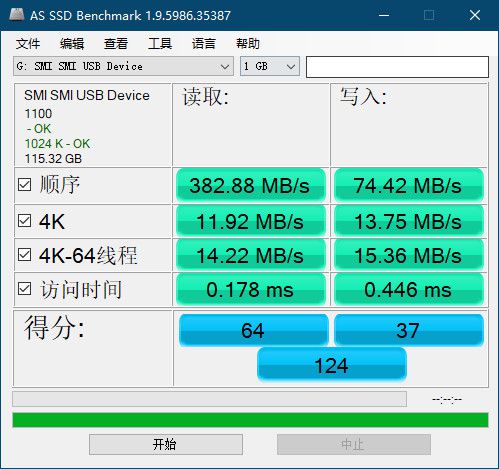Close the AS SSD Benchmark window
The height and width of the screenshot is (469, 499).
[475, 15]
